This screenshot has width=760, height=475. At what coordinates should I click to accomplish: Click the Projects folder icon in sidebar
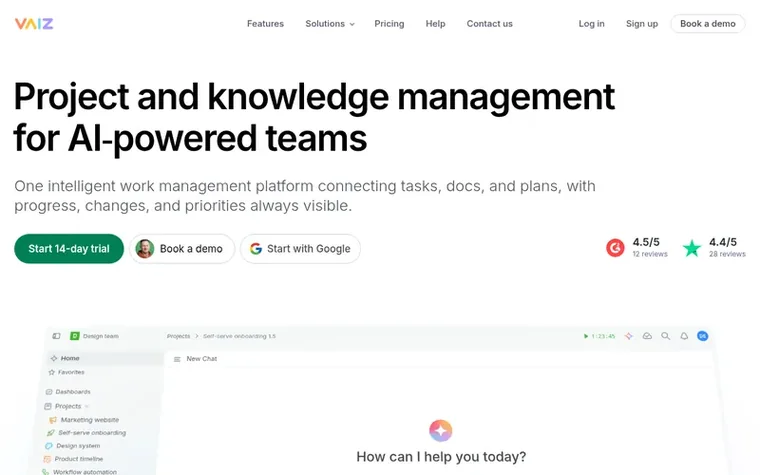(x=48, y=406)
